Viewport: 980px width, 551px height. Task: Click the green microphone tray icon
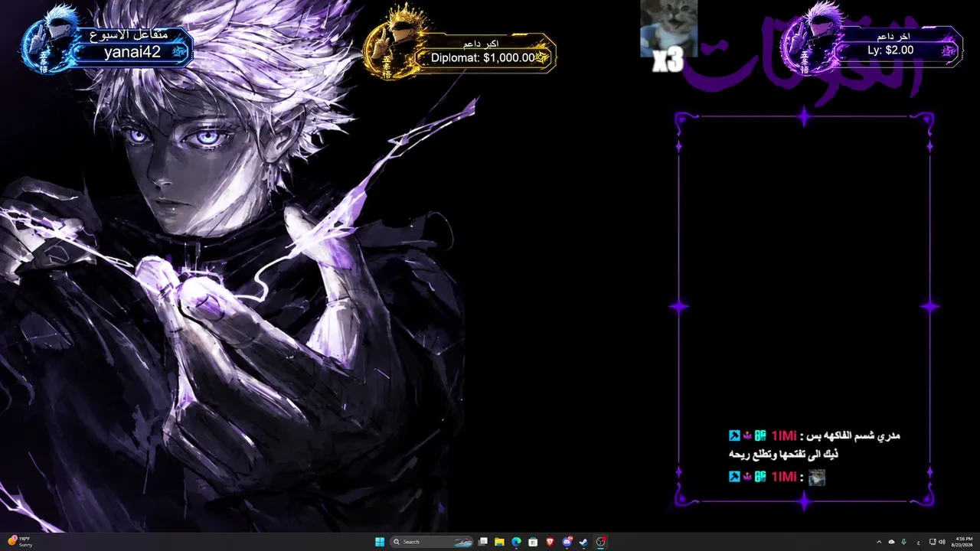(904, 542)
